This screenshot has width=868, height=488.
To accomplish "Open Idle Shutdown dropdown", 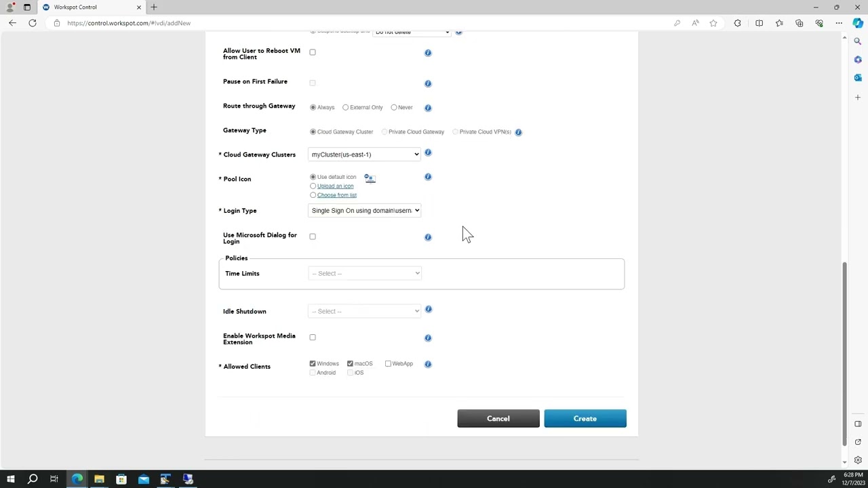I will pyautogui.click(x=364, y=312).
